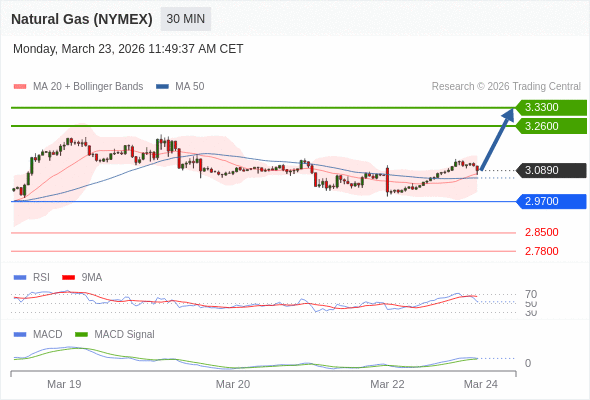Click the MACD blue legend swatch

point(20,335)
